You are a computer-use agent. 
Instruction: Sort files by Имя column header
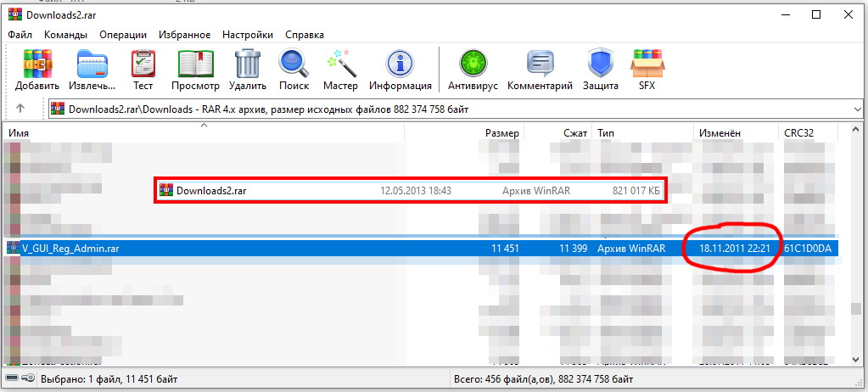pos(204,134)
